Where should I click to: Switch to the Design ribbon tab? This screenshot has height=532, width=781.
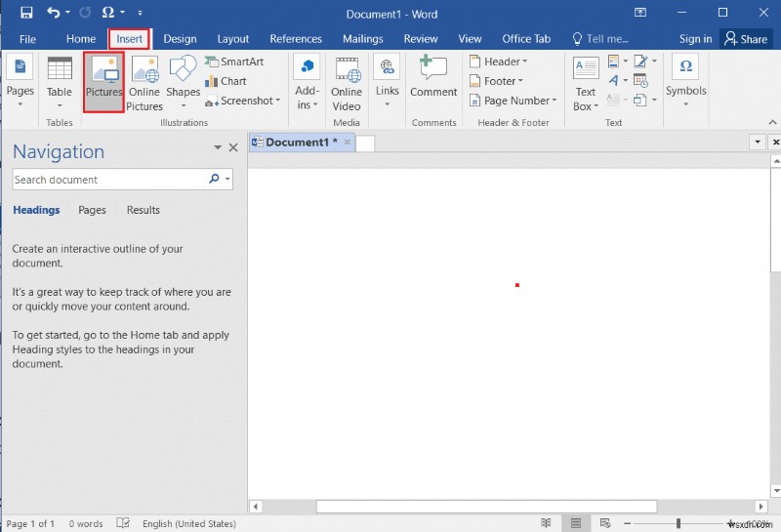click(180, 39)
